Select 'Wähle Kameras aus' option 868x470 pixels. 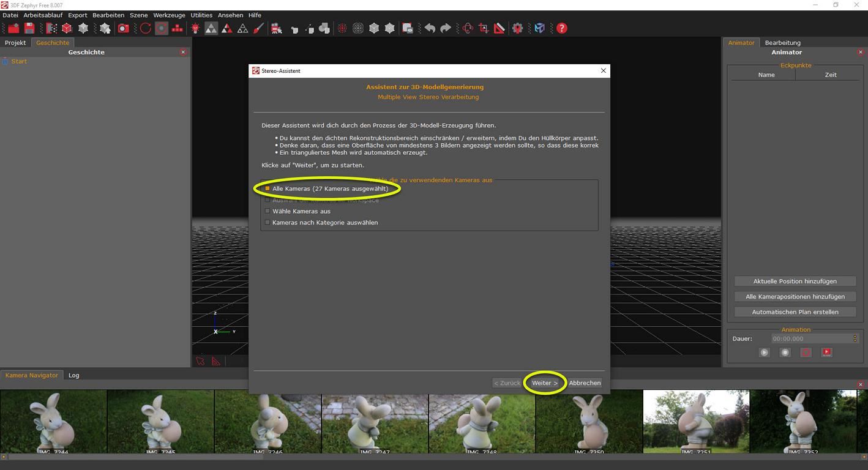click(297, 211)
